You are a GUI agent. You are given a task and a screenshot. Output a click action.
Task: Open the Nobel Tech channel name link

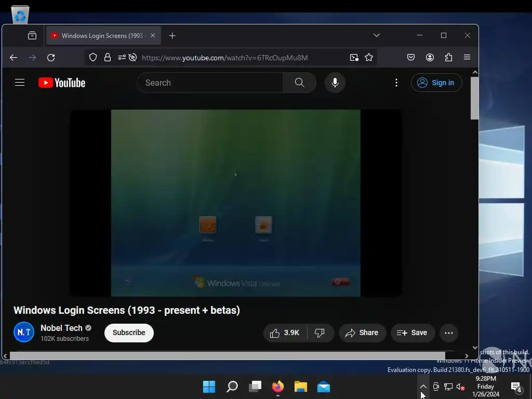(61, 328)
